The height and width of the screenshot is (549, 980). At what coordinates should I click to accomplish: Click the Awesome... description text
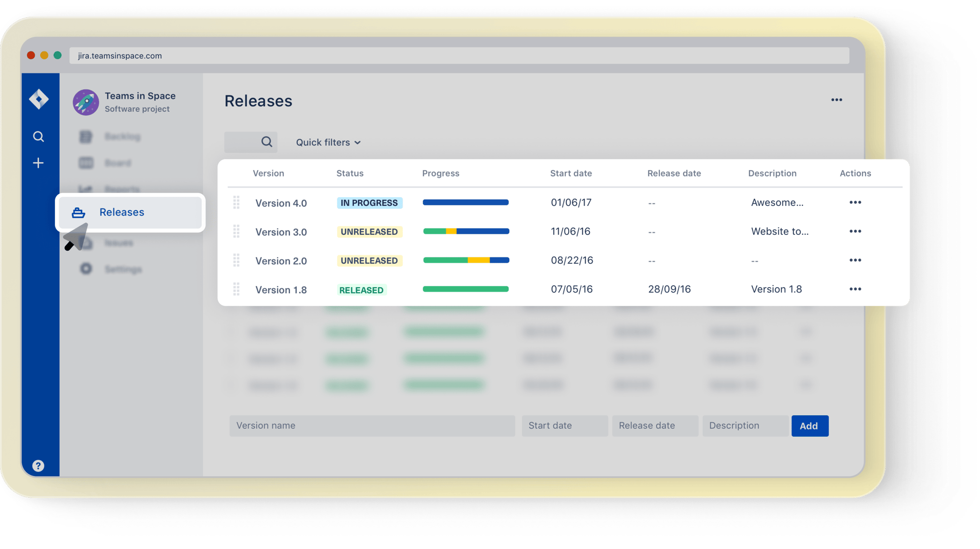point(777,202)
